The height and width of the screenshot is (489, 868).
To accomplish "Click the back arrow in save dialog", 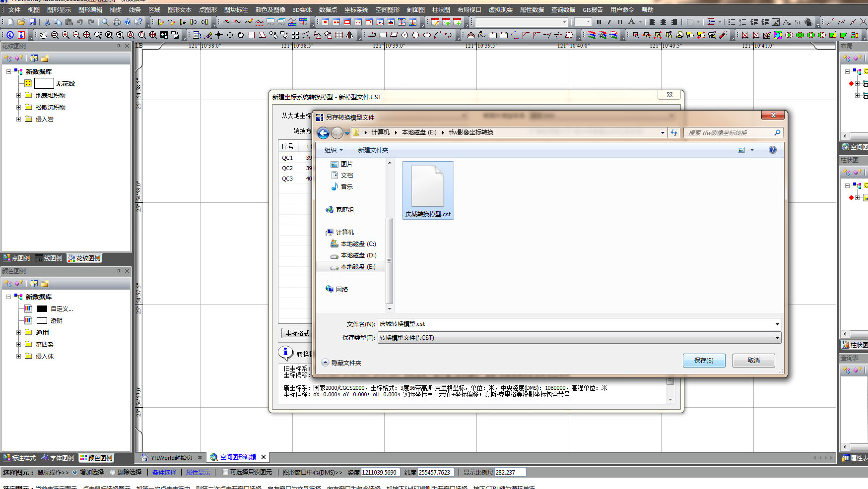I will coord(323,132).
